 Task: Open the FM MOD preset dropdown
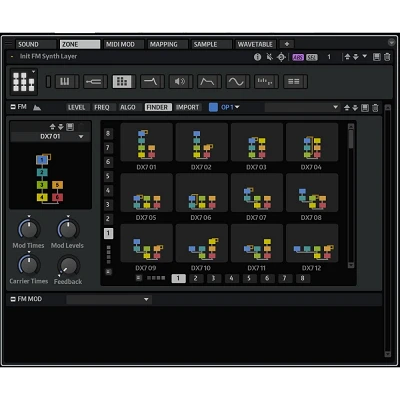click(x=109, y=299)
